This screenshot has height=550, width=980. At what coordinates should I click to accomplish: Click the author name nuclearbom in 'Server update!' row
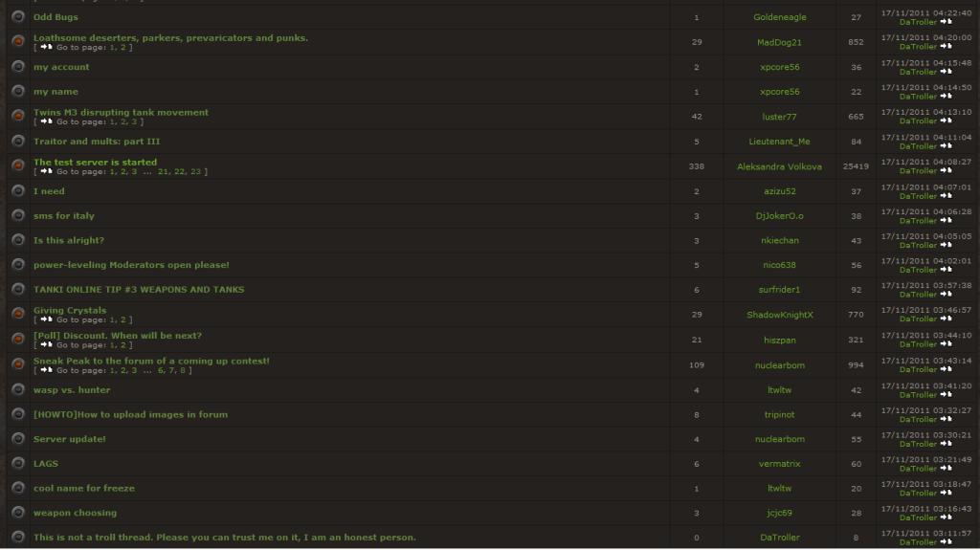tap(779, 439)
